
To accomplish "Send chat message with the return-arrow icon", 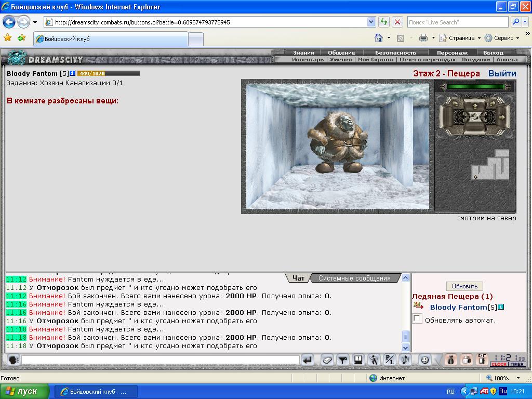I will coord(308,360).
